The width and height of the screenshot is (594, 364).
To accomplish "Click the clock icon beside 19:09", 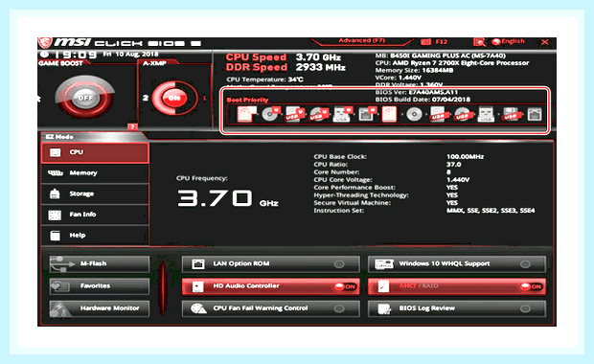I will pyautogui.click(x=45, y=55).
